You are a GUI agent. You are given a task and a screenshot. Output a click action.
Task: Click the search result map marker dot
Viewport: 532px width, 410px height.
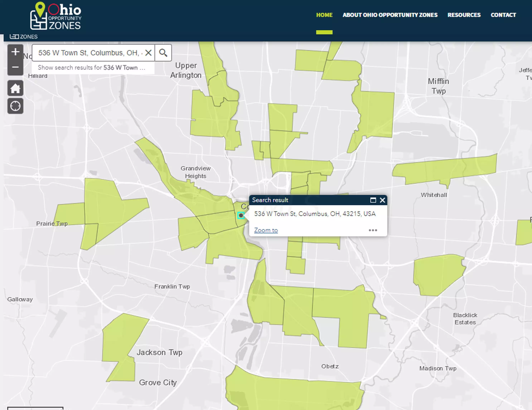241,215
